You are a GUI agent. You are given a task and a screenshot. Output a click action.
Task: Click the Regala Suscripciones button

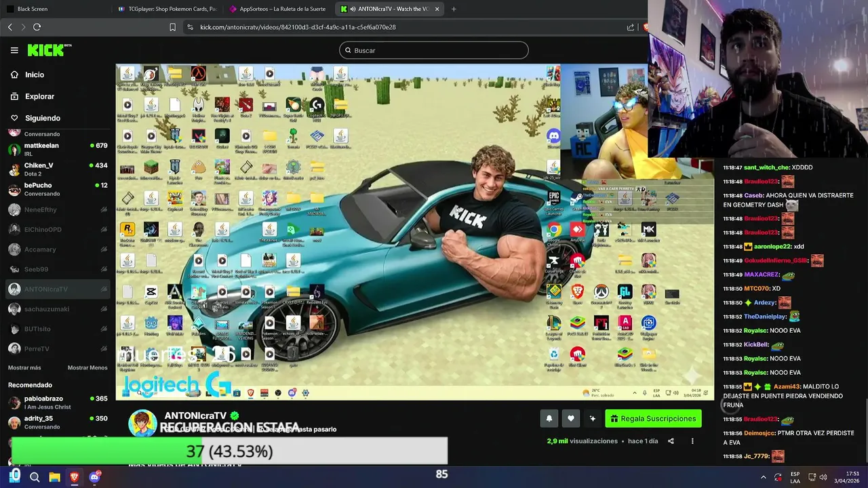coord(653,419)
